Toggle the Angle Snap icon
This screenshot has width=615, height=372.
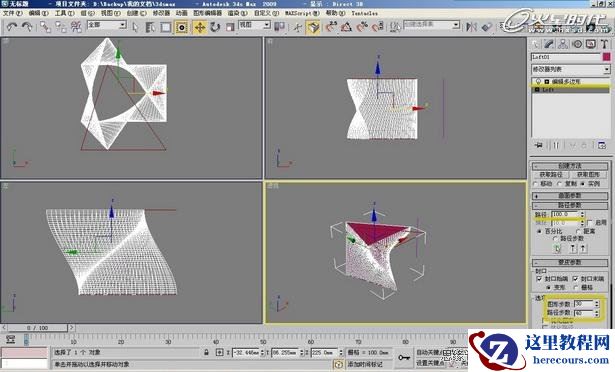tap(346, 27)
